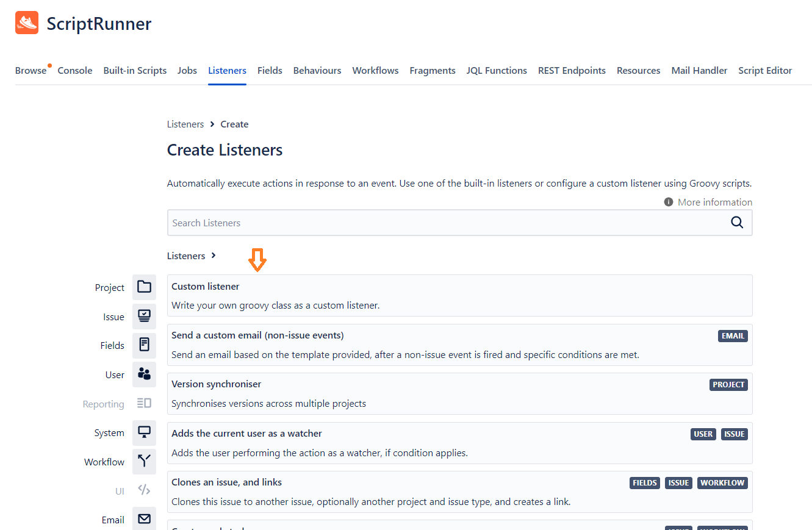Viewport: 812px width, 530px height.
Task: Filter by the User category label
Action: [x=115, y=375]
